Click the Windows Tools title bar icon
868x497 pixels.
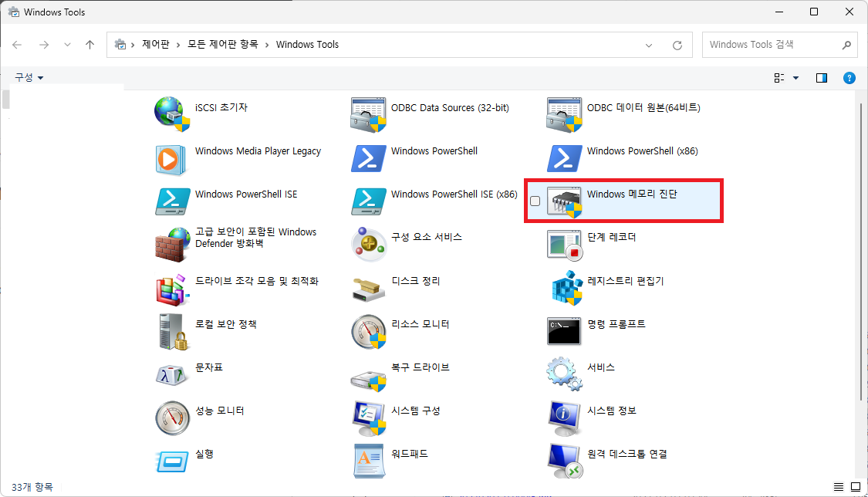pyautogui.click(x=13, y=12)
